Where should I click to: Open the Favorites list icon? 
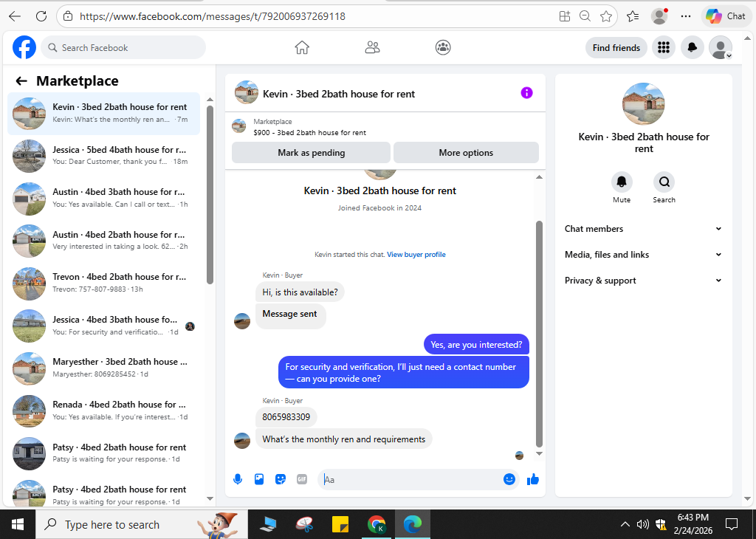[633, 16]
